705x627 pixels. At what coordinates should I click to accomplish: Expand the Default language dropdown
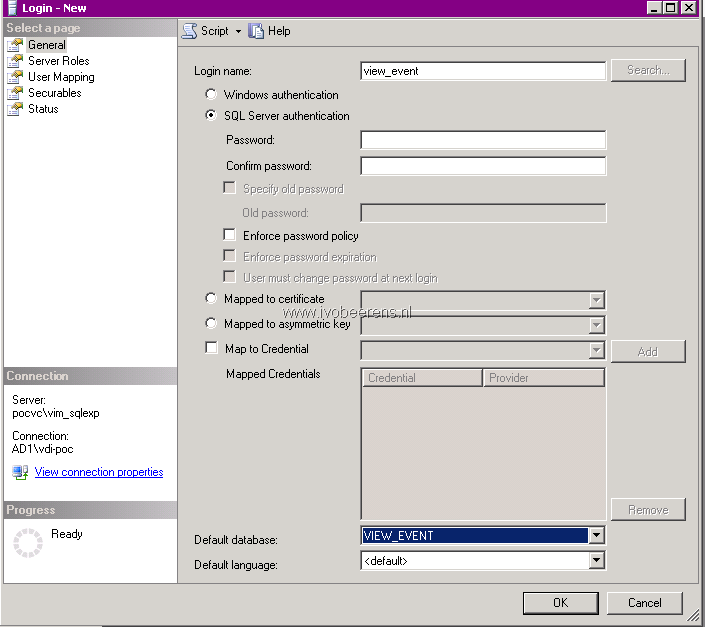[596, 560]
